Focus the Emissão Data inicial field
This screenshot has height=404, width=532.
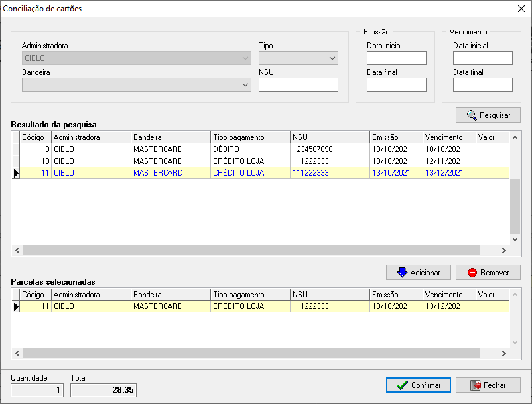396,58
